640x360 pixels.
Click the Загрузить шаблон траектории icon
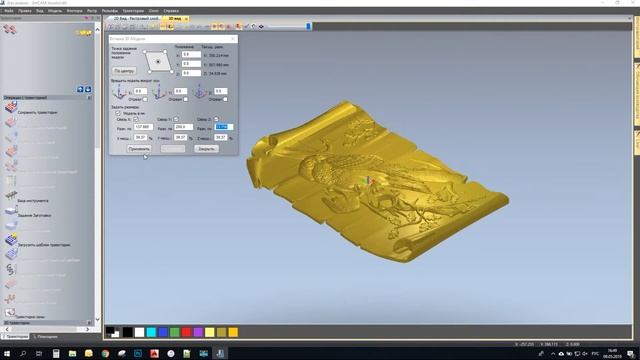tap(11, 240)
